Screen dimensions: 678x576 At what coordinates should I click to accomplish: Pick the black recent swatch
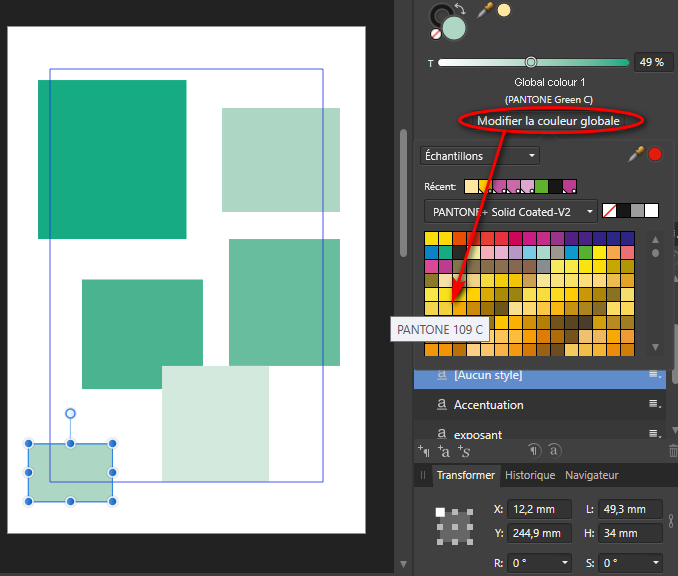tap(556, 186)
